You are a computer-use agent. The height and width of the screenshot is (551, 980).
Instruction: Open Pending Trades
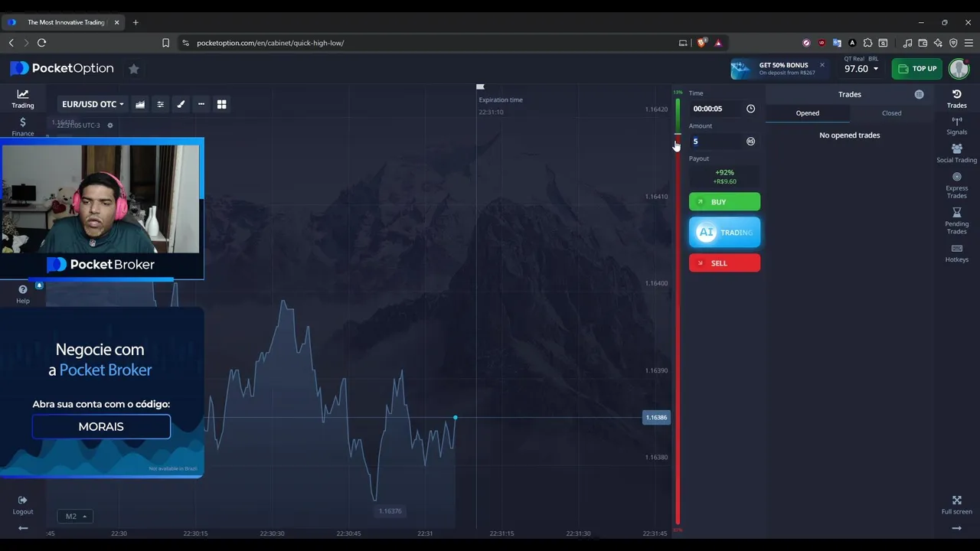click(957, 221)
